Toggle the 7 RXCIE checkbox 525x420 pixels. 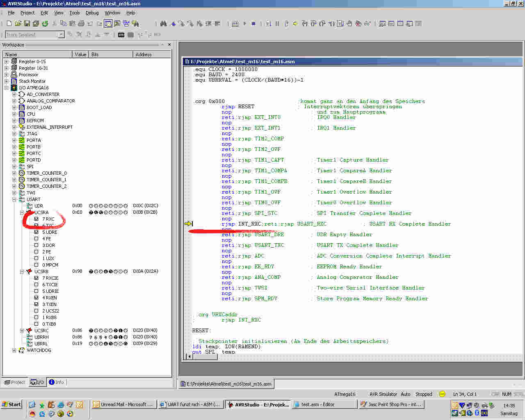click(x=36, y=278)
